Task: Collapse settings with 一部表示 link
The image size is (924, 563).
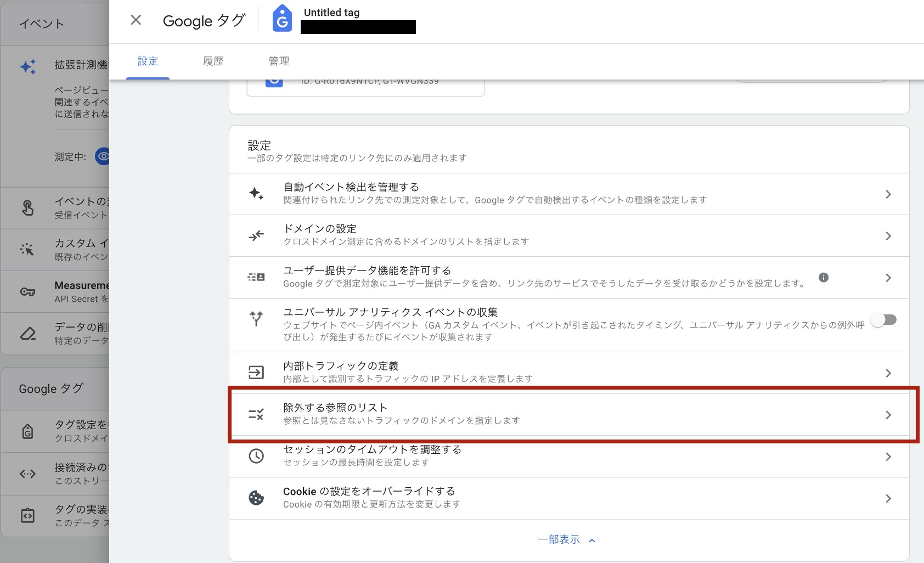Action: point(559,539)
